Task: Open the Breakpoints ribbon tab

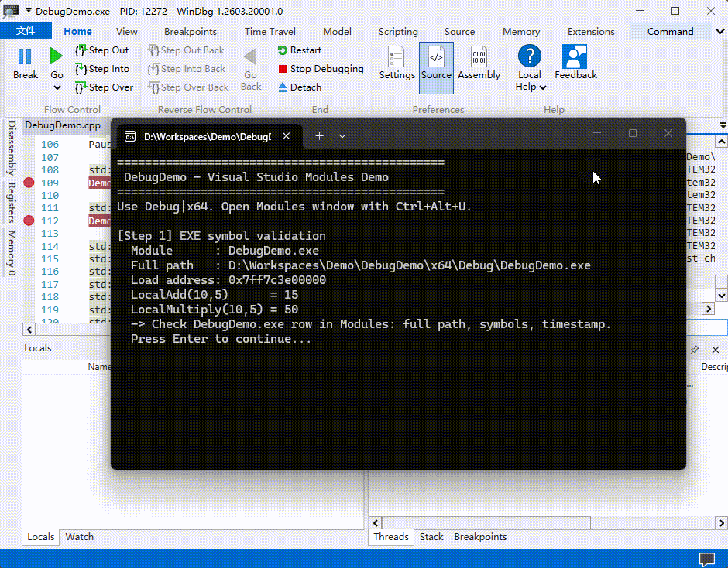Action: pos(191,32)
